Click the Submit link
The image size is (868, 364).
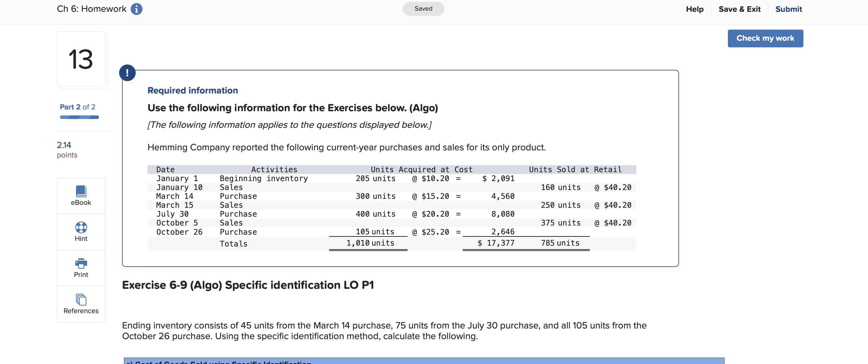coord(788,9)
